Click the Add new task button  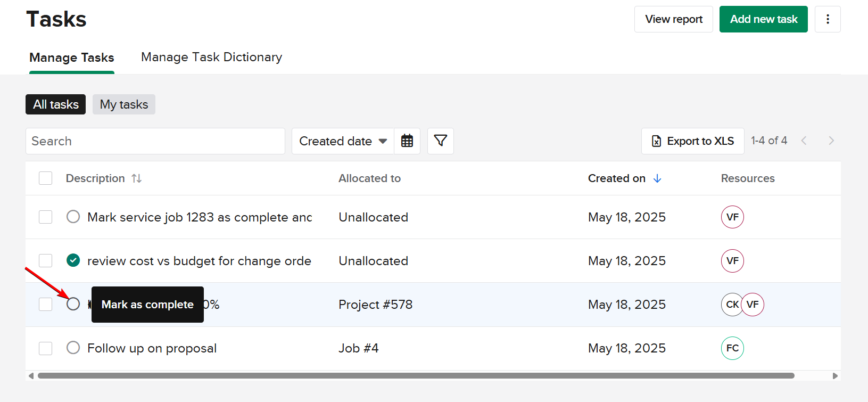point(763,19)
